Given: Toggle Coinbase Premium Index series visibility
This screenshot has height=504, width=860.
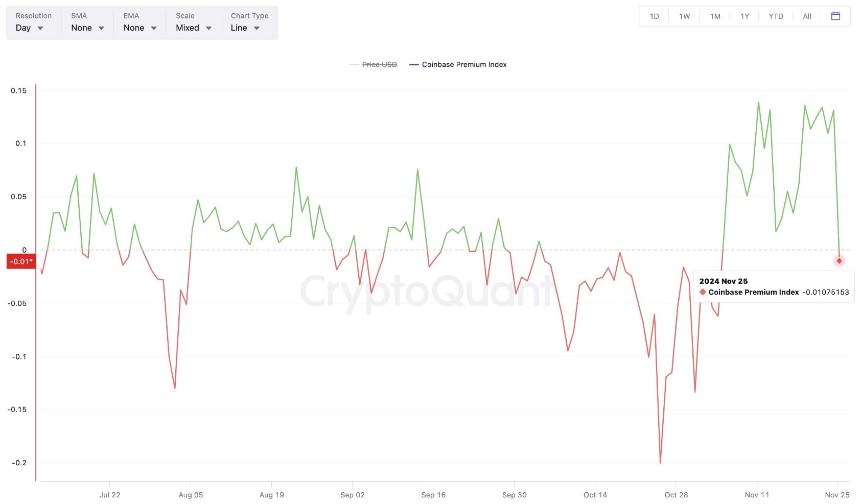Looking at the screenshot, I should [464, 65].
